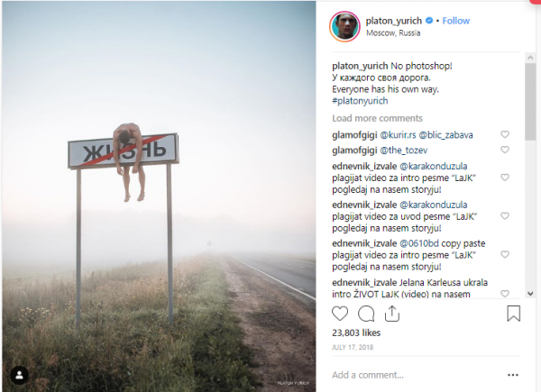Click scrollbar up arrow in comments

tap(530, 58)
